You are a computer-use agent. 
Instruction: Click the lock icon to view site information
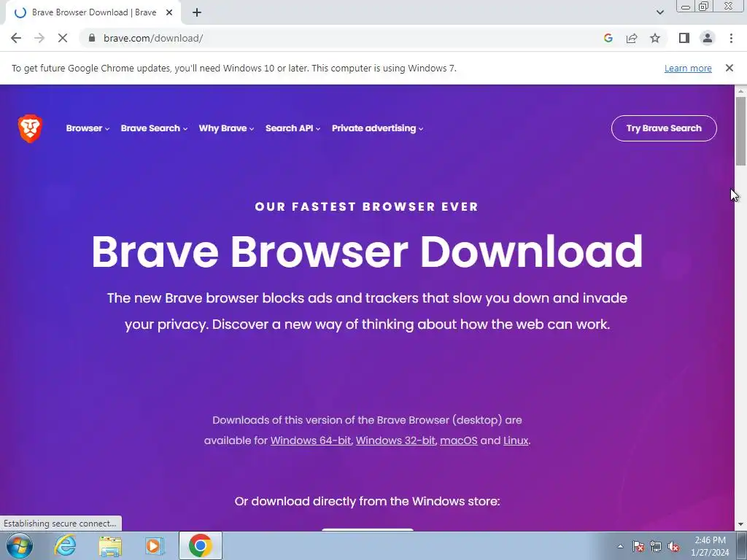pos(92,38)
